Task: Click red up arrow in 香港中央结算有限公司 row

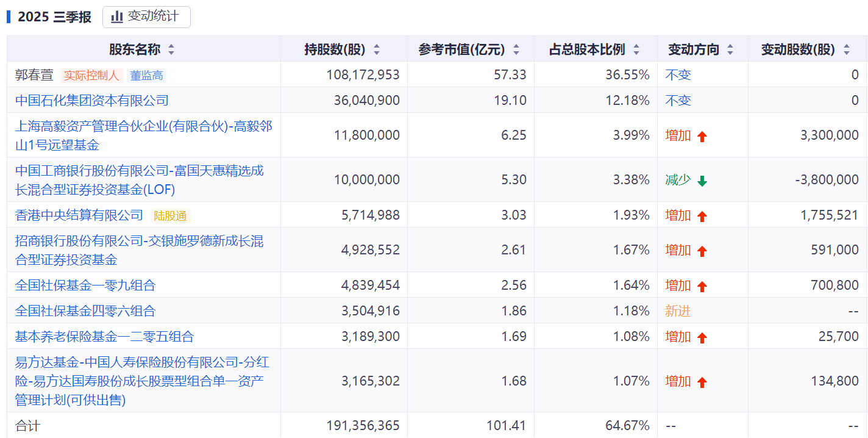Action: click(x=702, y=216)
